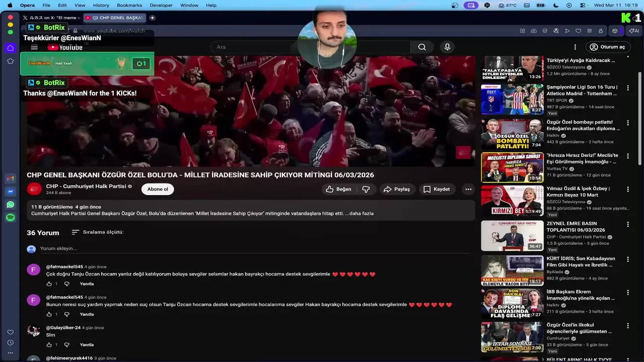Image resolution: width=644 pixels, height=362 pixels.
Task: Open options menu for ZEYNEL EMRE BASIN TOPLANTISI video
Action: coord(627,224)
